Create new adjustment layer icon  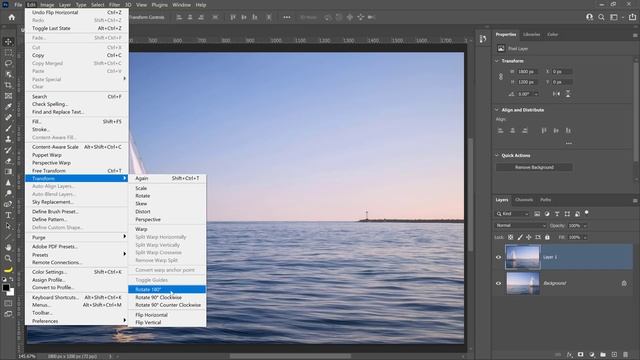pyautogui.click(x=592, y=355)
